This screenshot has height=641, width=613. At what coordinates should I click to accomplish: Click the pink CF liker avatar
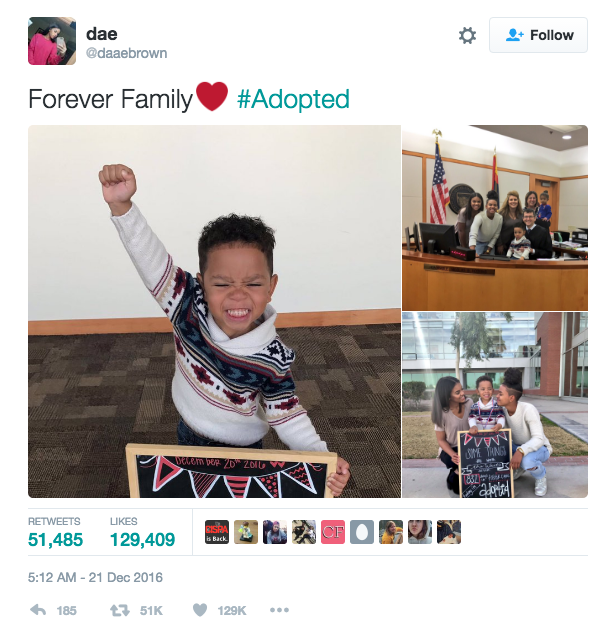333,532
